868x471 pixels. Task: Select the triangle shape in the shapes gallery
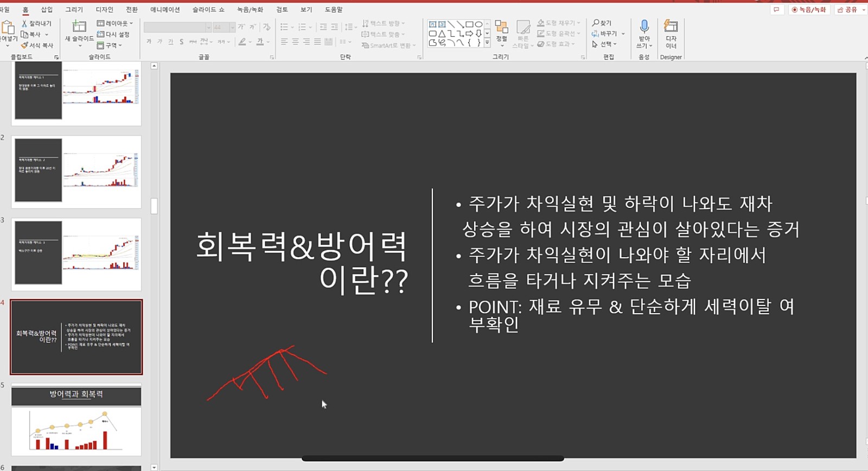[x=442, y=34]
